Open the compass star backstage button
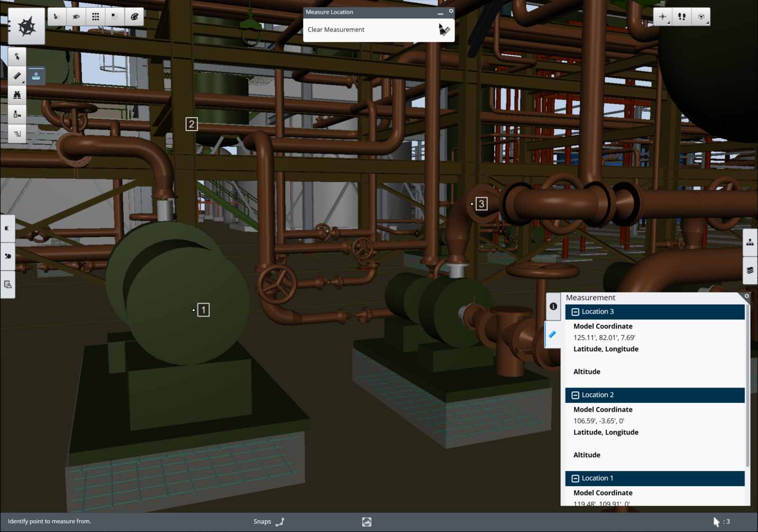This screenshot has height=532, width=758. [x=27, y=26]
